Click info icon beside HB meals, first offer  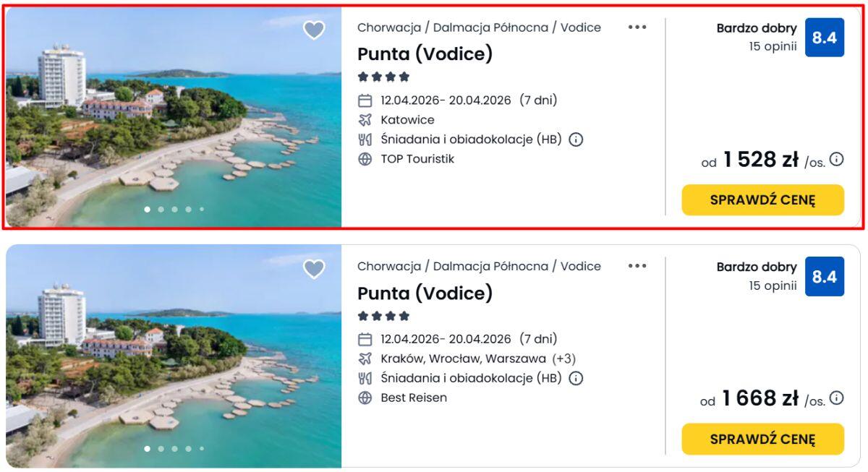pos(576,140)
